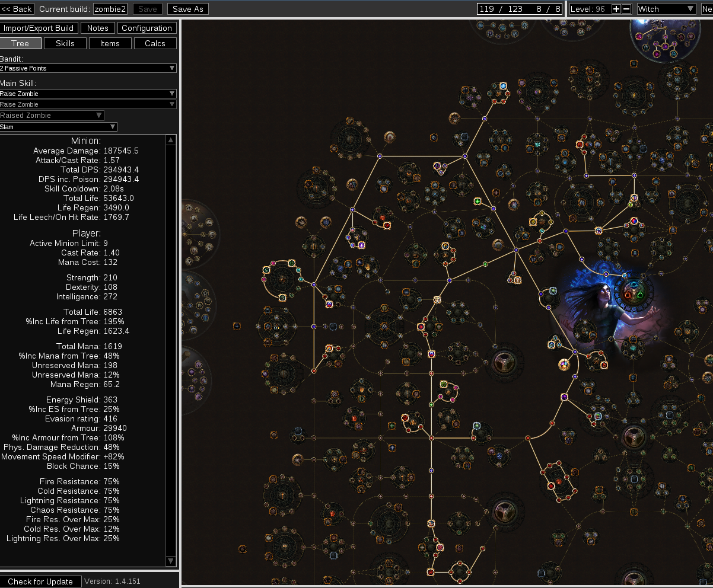
Task: Click Check for Update
Action: coord(40,581)
